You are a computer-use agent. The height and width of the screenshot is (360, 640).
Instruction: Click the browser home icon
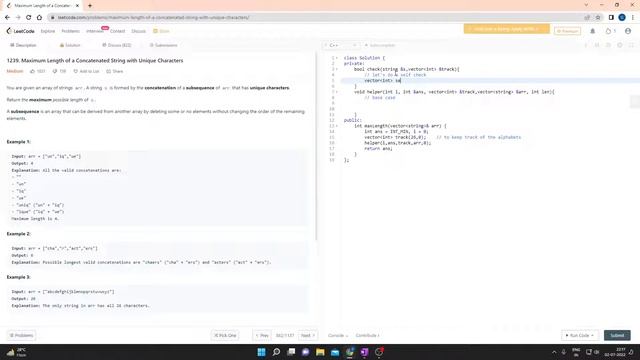[39, 18]
